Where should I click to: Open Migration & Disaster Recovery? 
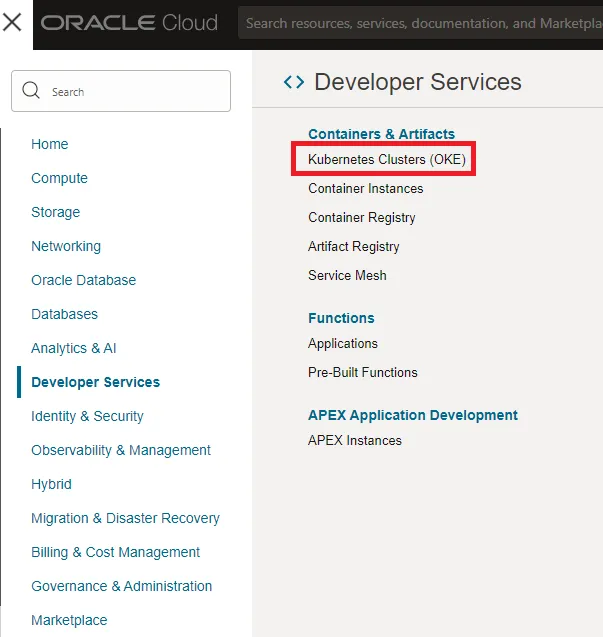(125, 518)
